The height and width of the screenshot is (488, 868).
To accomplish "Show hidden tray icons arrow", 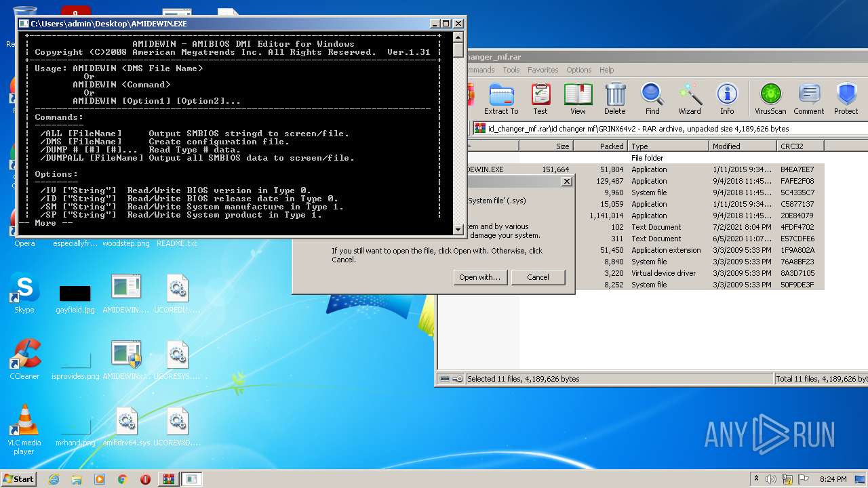I will pos(757,479).
